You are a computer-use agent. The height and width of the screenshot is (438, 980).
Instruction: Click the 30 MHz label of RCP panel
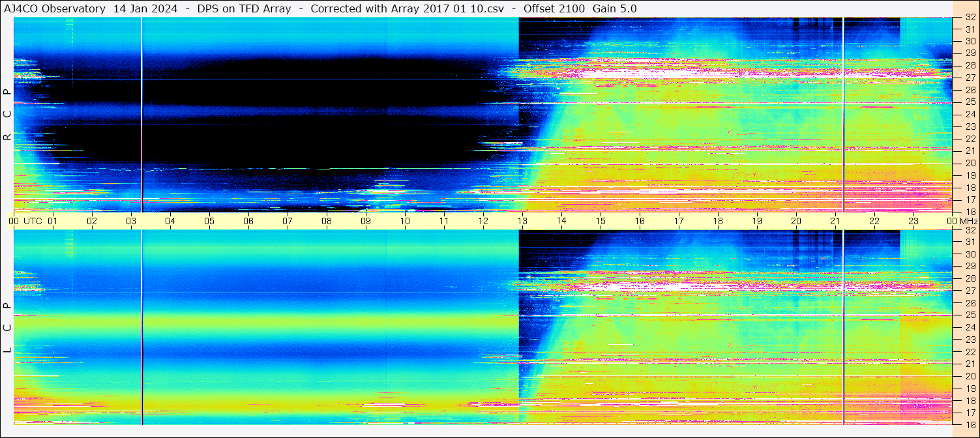970,41
